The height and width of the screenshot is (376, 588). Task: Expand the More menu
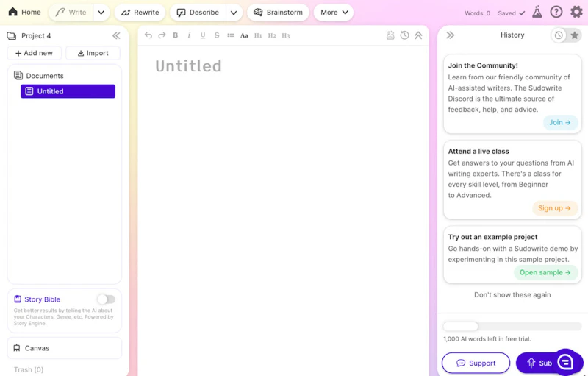(x=334, y=13)
